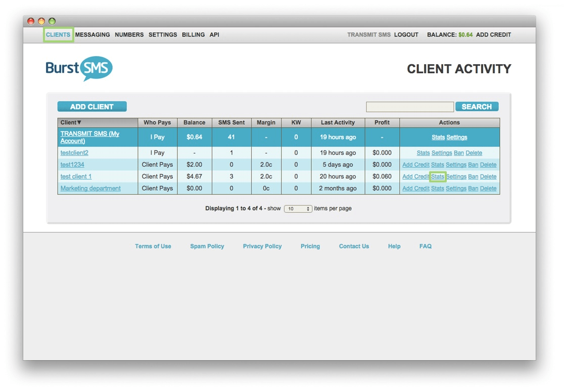Viewport: 564px width, 392px height.
Task: Open Settings for testclient2
Action: [x=442, y=153]
